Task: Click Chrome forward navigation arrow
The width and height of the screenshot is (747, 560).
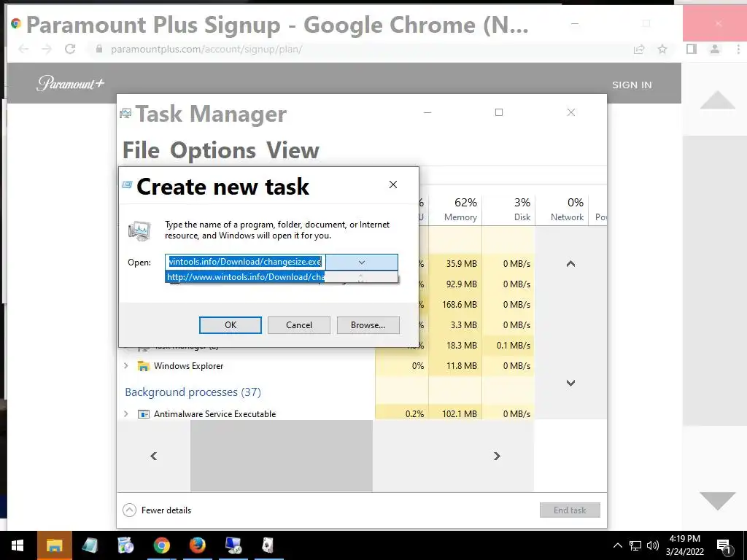Action: [x=47, y=49]
